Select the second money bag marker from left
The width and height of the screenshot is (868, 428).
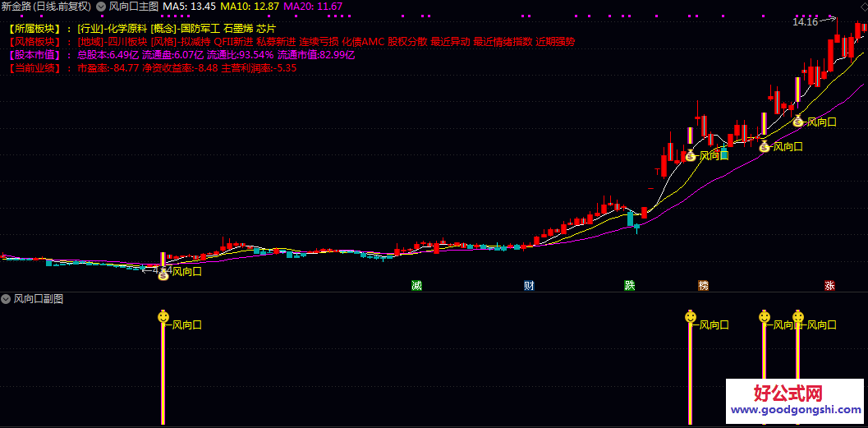[x=691, y=155]
